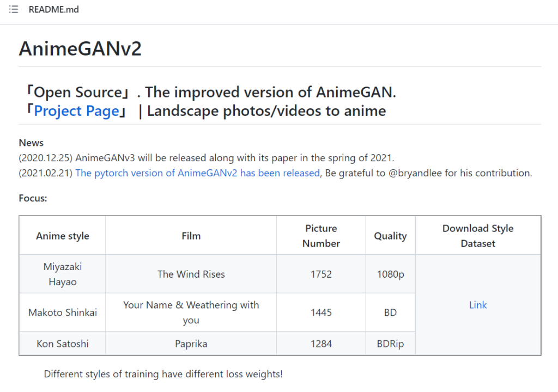This screenshot has height=392, width=558.
Task: Open the style dataset download Link
Action: click(x=478, y=305)
